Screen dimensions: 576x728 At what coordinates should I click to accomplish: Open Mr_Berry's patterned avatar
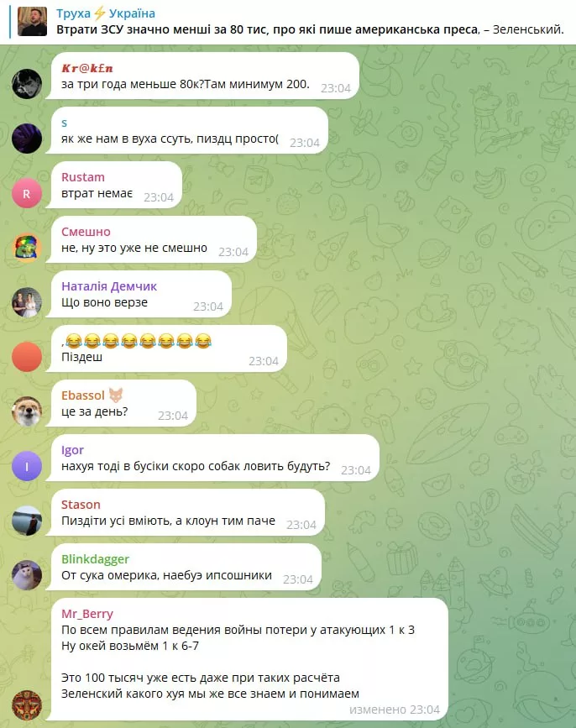(27, 704)
